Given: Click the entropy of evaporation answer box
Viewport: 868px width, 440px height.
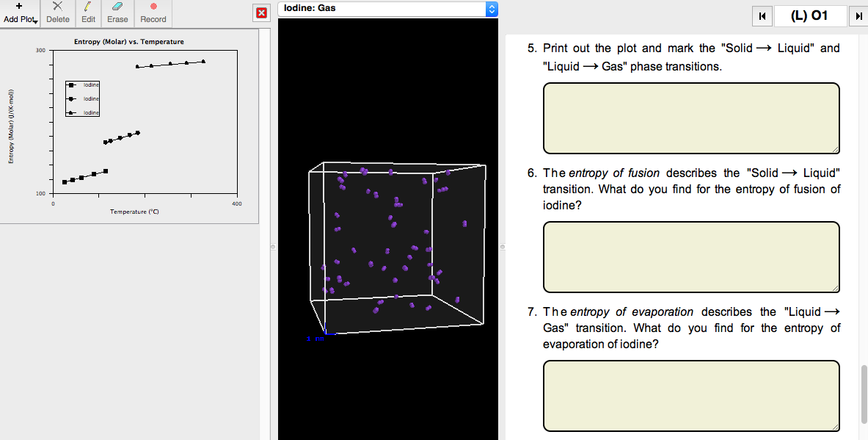Looking at the screenshot, I should 690,395.
